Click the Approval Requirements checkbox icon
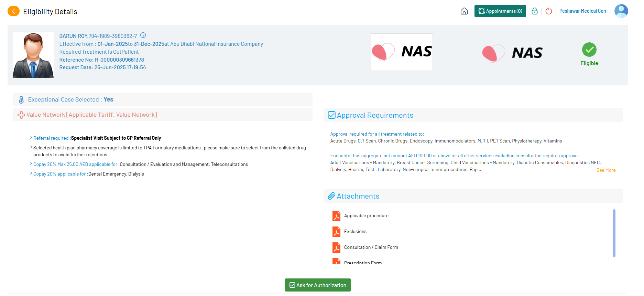Image resolution: width=644 pixels, height=296 pixels. [x=331, y=115]
